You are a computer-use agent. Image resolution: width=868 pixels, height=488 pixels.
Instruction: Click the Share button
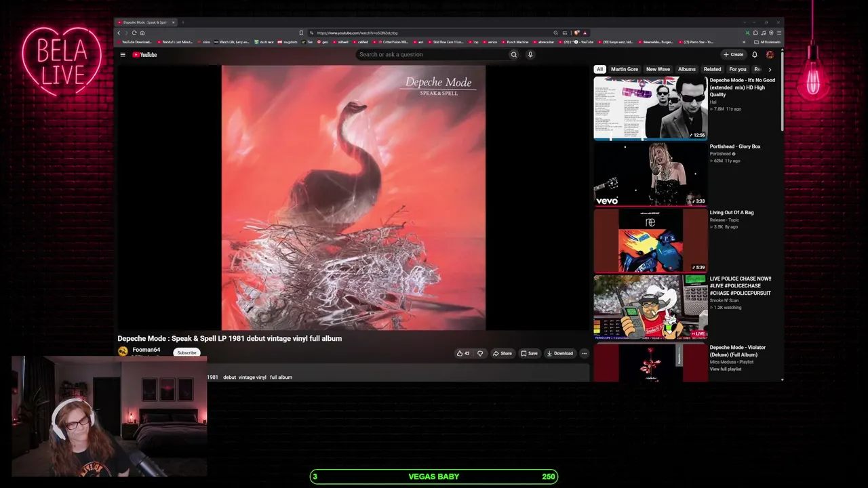[502, 353]
